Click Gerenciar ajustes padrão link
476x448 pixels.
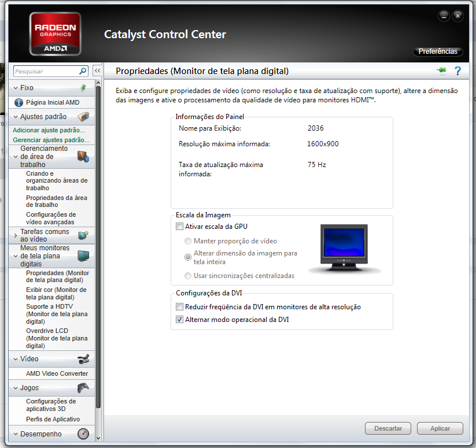51,140
